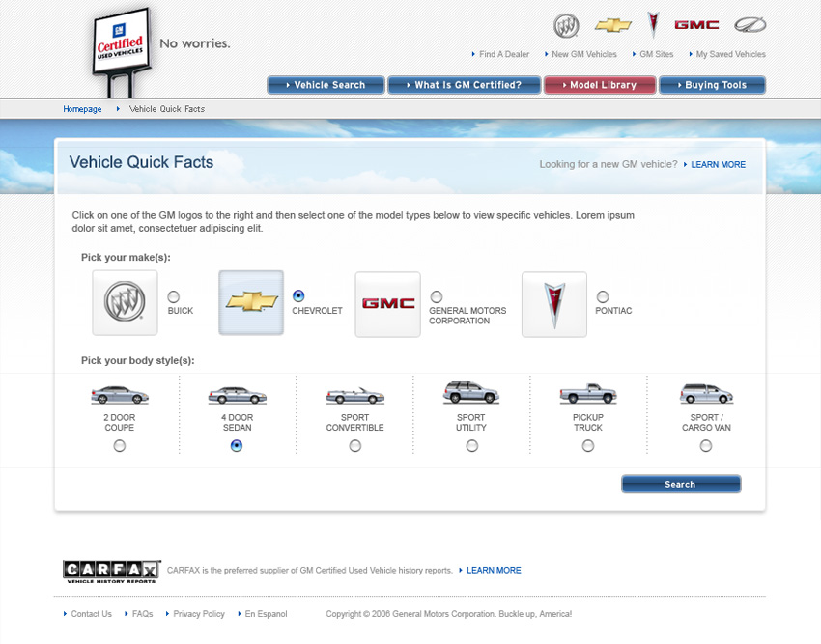Image resolution: width=821 pixels, height=644 pixels.
Task: Click the BUICK make label text
Action: click(181, 311)
